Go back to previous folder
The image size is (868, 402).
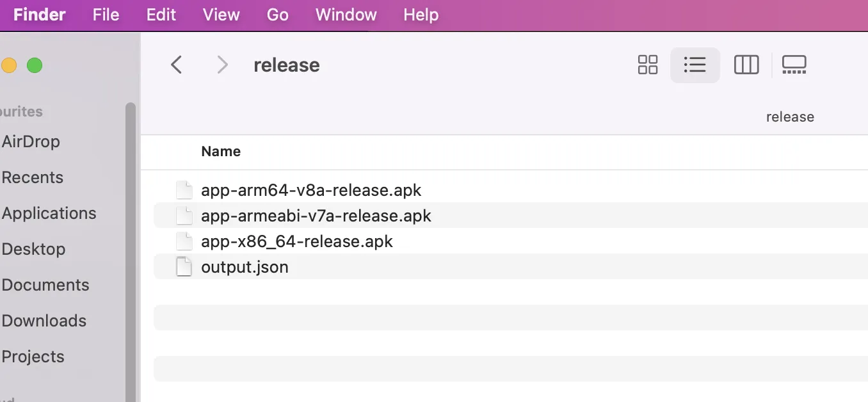(x=177, y=65)
